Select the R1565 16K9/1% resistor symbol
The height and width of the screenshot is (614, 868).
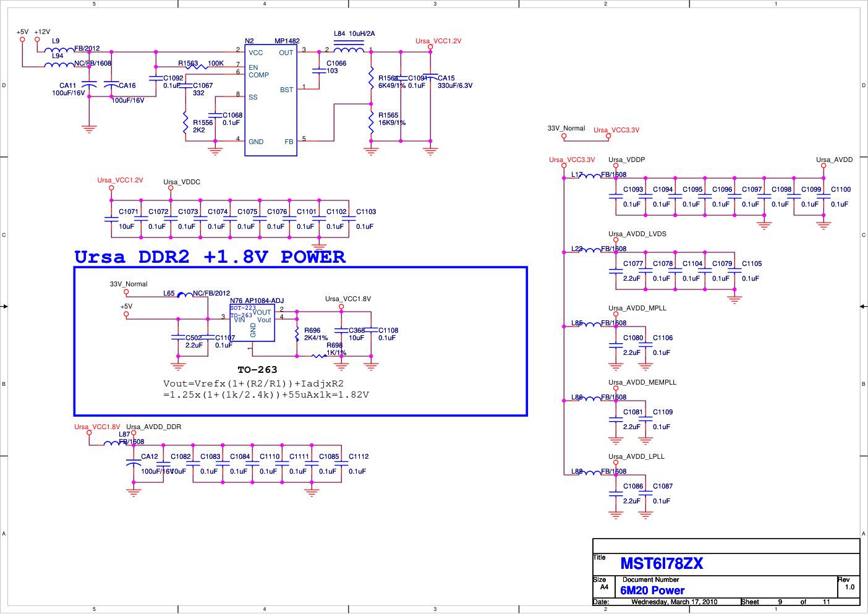(x=371, y=119)
